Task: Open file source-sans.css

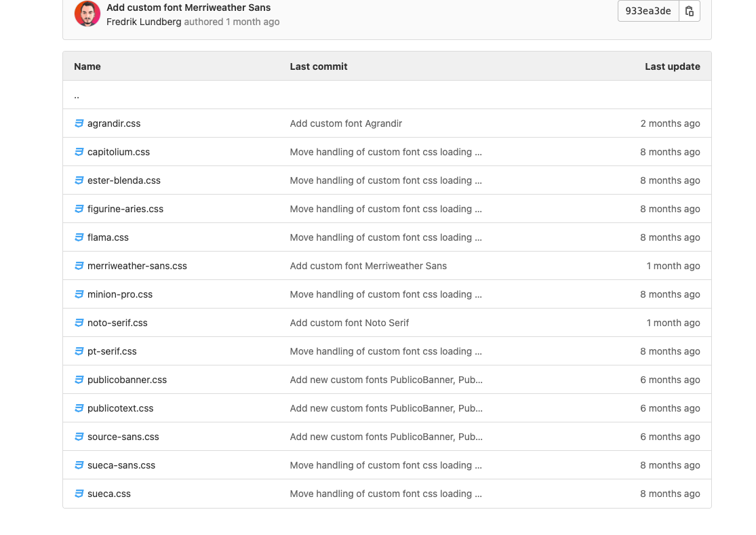Action: pyautogui.click(x=123, y=436)
